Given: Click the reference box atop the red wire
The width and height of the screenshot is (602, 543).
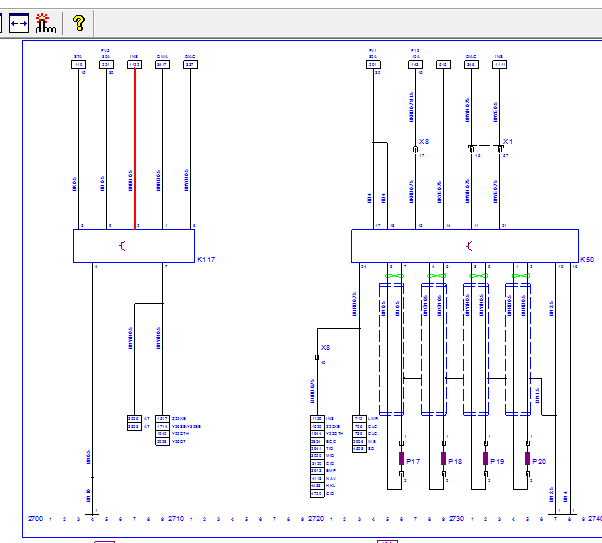Looking at the screenshot, I should pyautogui.click(x=134, y=65).
